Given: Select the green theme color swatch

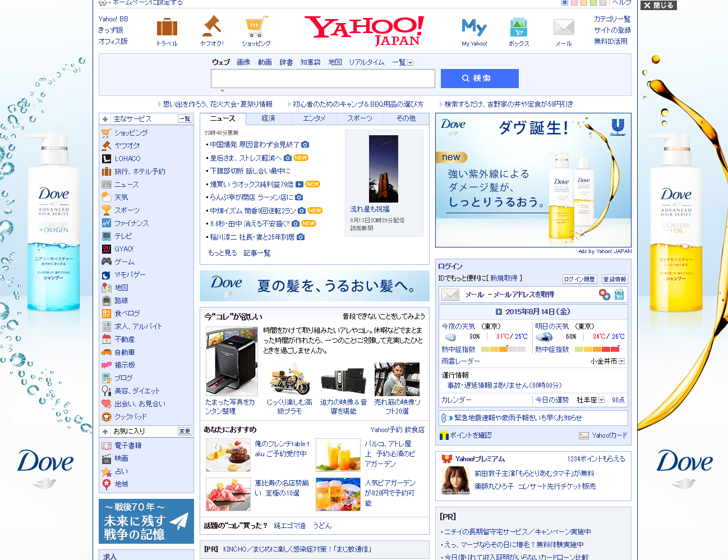Looking at the screenshot, I should coord(593,2).
